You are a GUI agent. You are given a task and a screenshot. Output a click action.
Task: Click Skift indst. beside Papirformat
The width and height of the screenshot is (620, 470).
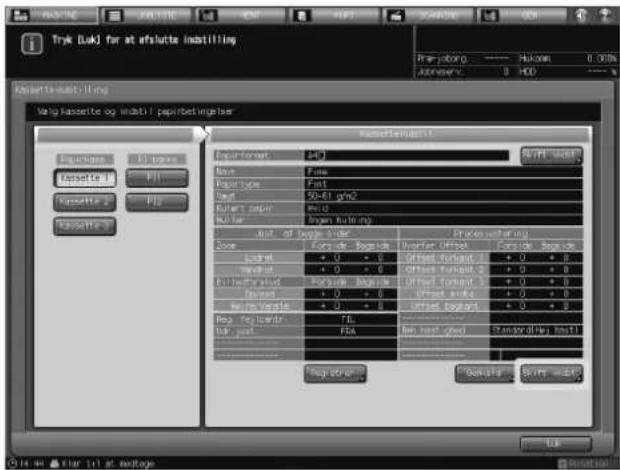coord(552,155)
